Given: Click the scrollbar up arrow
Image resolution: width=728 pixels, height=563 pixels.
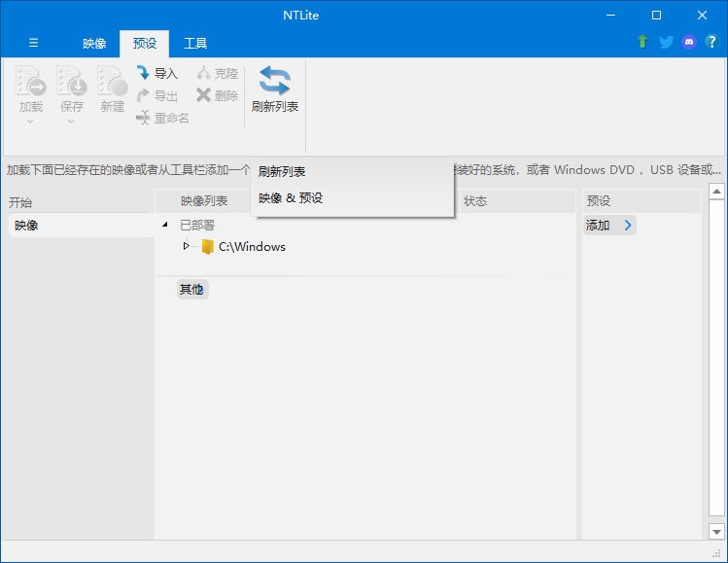Looking at the screenshot, I should (716, 191).
